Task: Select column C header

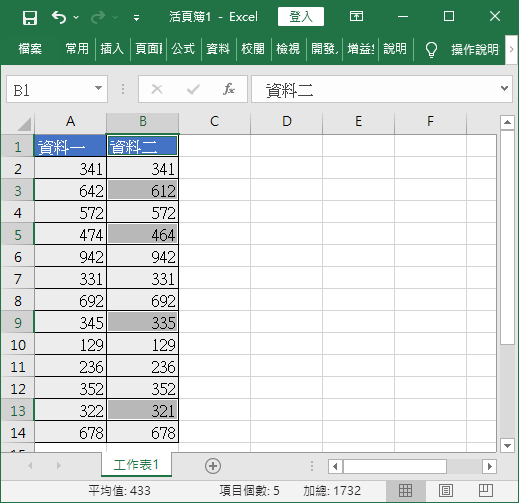Action: click(x=214, y=122)
